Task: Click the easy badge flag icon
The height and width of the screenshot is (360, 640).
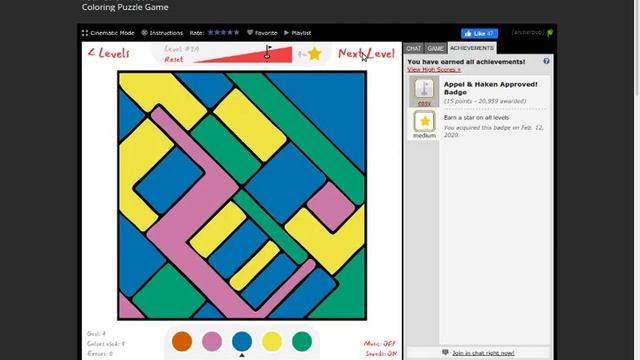Action: [424, 88]
